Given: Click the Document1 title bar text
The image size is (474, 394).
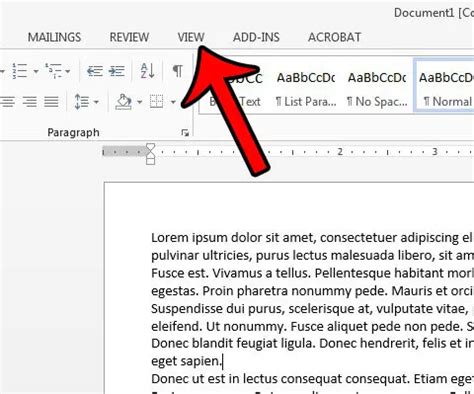Looking at the screenshot, I should (434, 13).
